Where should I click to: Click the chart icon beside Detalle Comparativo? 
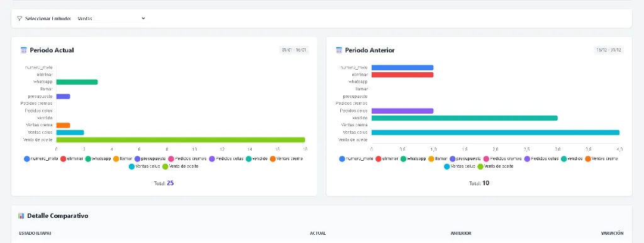tap(21, 215)
